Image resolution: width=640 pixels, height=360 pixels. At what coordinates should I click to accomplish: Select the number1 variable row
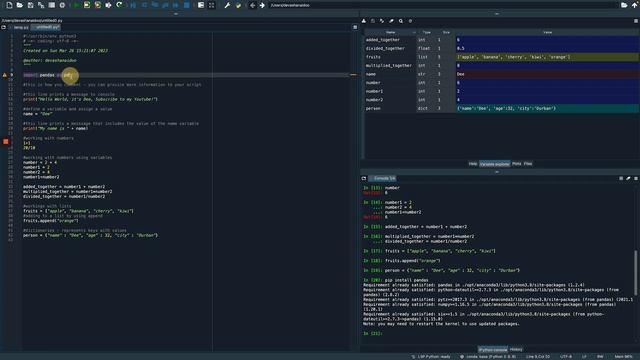[502, 91]
